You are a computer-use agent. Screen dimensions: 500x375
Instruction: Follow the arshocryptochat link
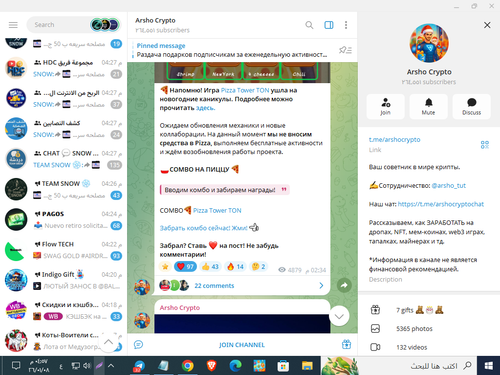click(441, 204)
